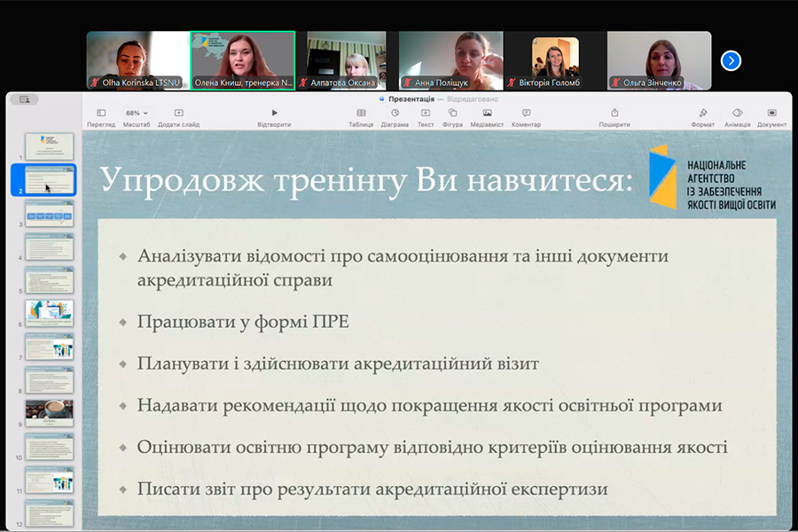This screenshot has width=798, height=532.
Task: Select slide 4 thumbnail
Action: [x=50, y=246]
